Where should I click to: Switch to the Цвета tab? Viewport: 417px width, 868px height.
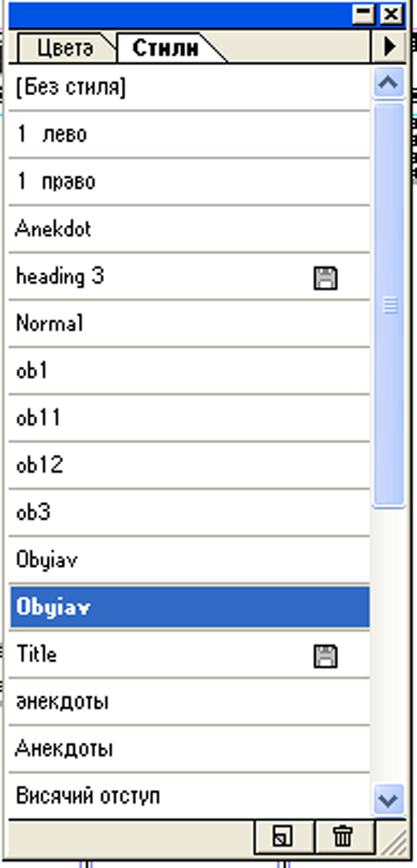click(x=66, y=48)
